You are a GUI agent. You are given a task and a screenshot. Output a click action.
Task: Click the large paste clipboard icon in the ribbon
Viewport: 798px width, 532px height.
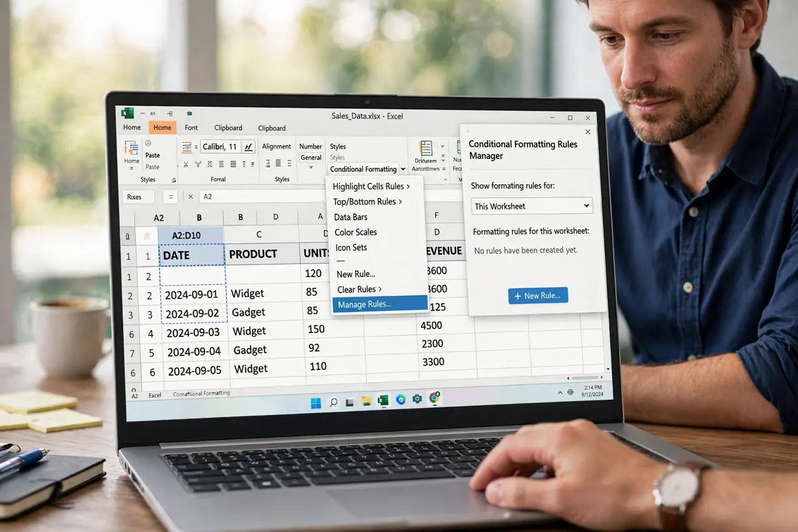132,148
